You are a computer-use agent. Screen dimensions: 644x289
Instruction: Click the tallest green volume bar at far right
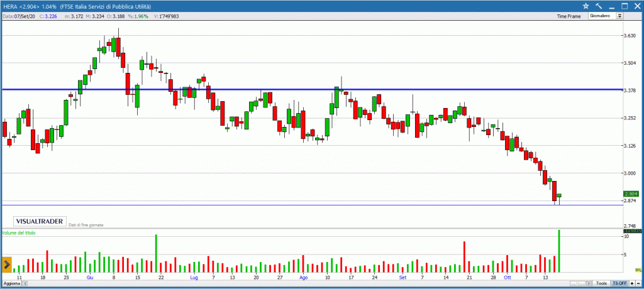(x=559, y=251)
